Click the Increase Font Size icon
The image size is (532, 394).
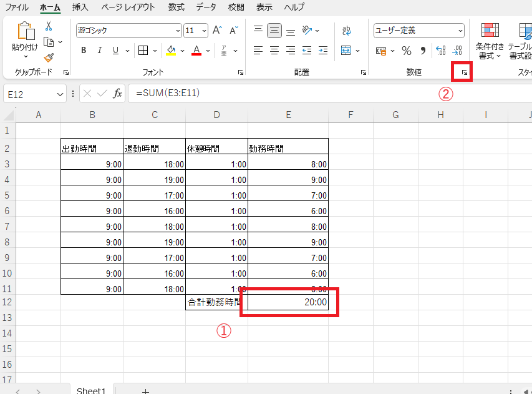[217, 30]
